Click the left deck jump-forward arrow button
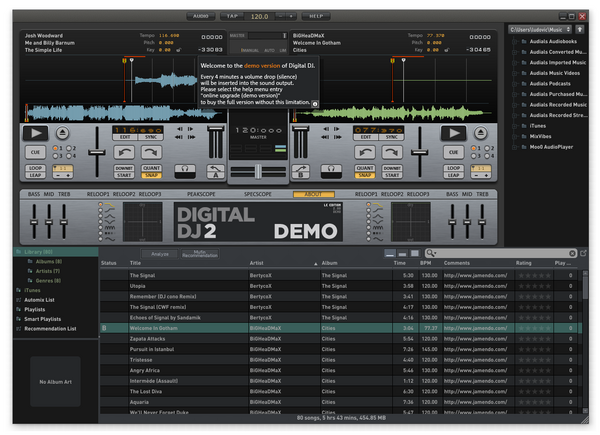The image size is (600, 435). (x=152, y=152)
